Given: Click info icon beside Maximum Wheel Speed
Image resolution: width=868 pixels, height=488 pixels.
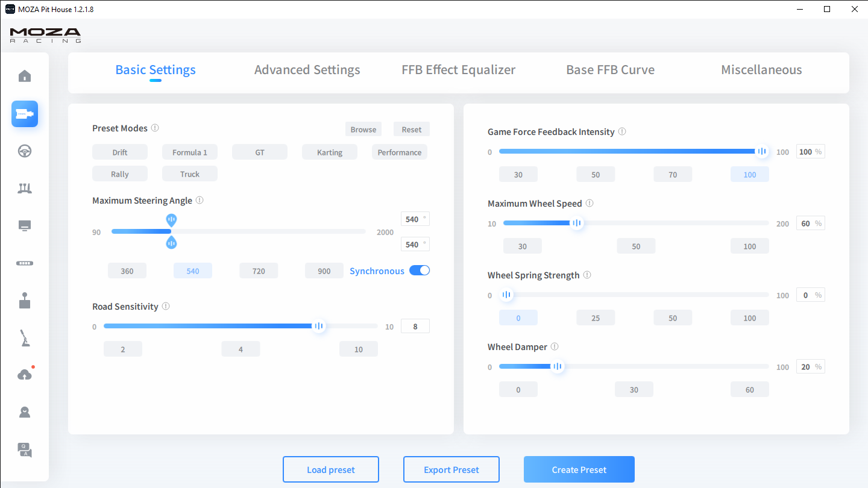Looking at the screenshot, I should (590, 203).
